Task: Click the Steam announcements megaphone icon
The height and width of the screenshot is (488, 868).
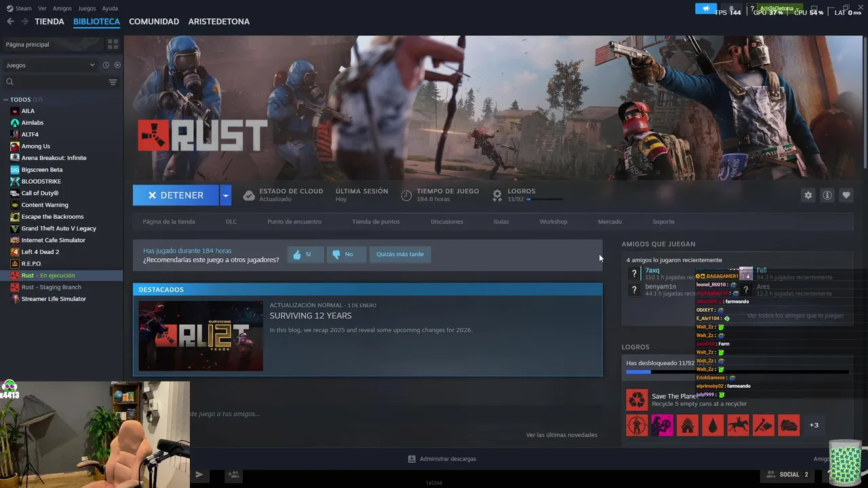Action: coord(706,9)
